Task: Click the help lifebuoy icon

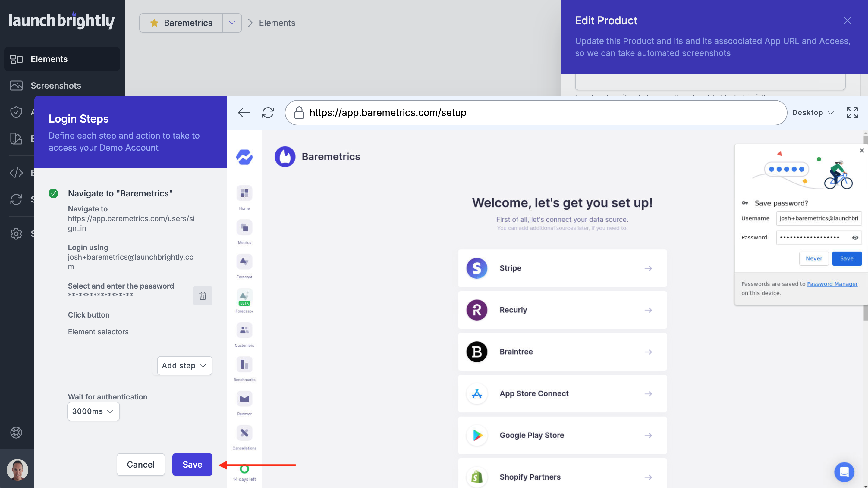Action: click(16, 433)
